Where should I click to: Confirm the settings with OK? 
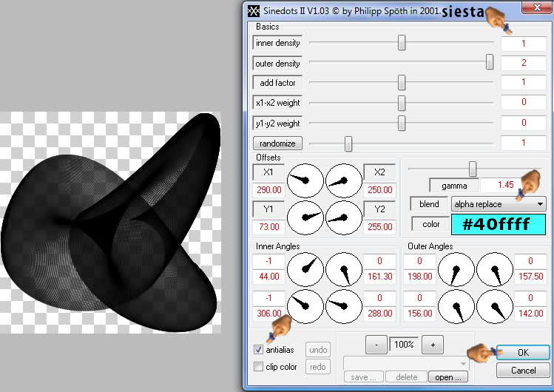tap(523, 353)
